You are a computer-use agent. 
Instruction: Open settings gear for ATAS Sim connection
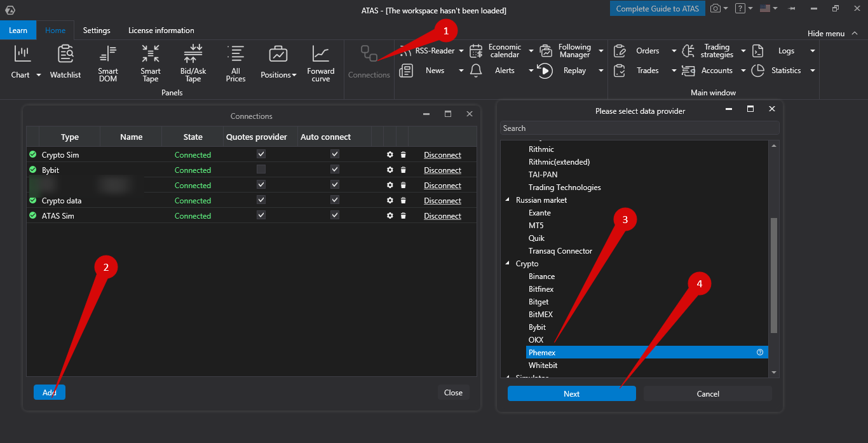[x=390, y=215]
